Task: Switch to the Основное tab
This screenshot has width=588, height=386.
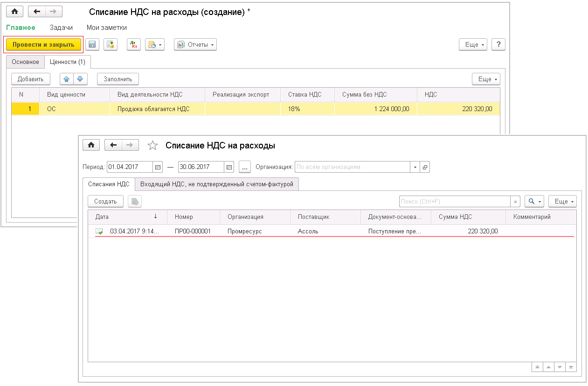Action: pos(25,62)
